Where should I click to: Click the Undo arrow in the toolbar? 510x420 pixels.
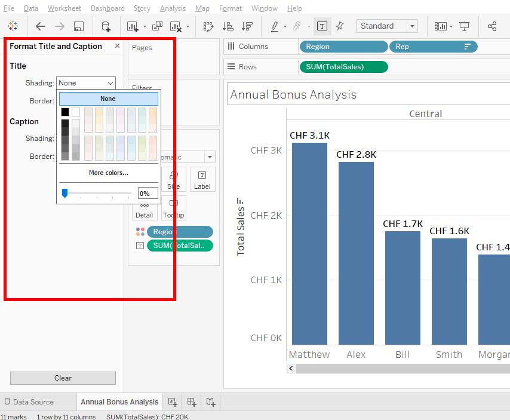40,26
